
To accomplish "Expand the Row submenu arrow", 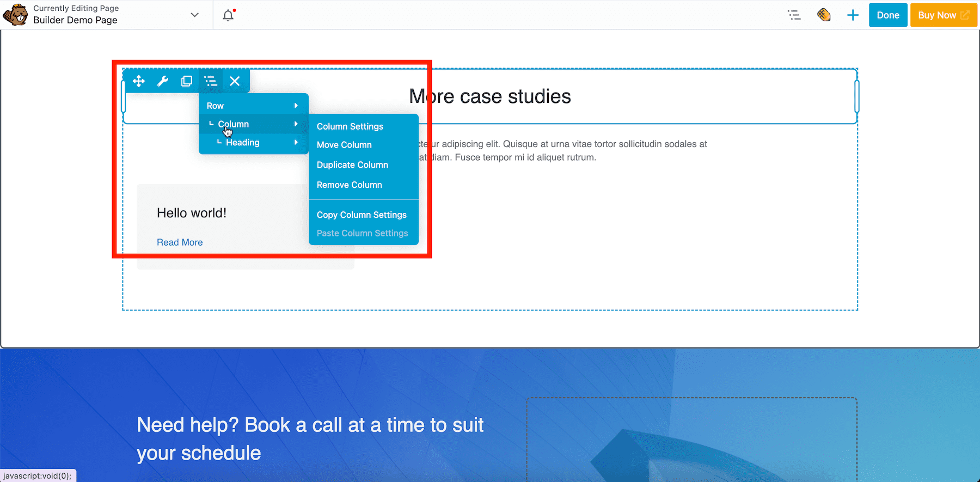I will [x=296, y=106].
